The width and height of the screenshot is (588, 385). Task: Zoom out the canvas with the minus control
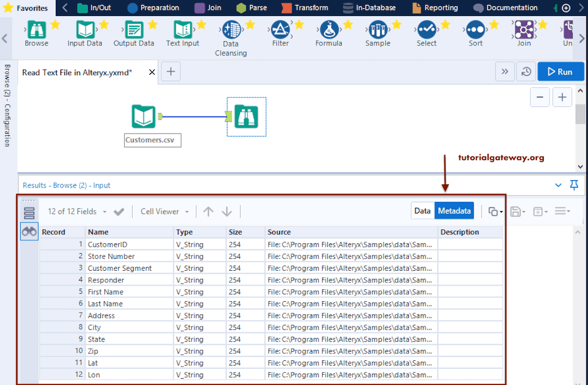click(540, 97)
